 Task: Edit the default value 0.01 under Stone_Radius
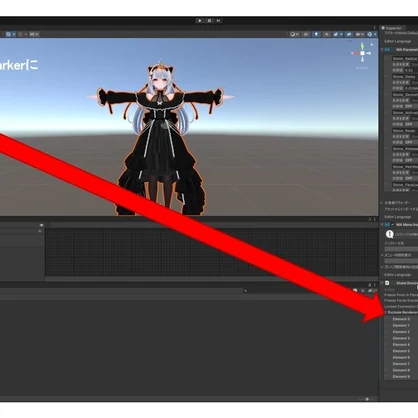tap(411, 70)
